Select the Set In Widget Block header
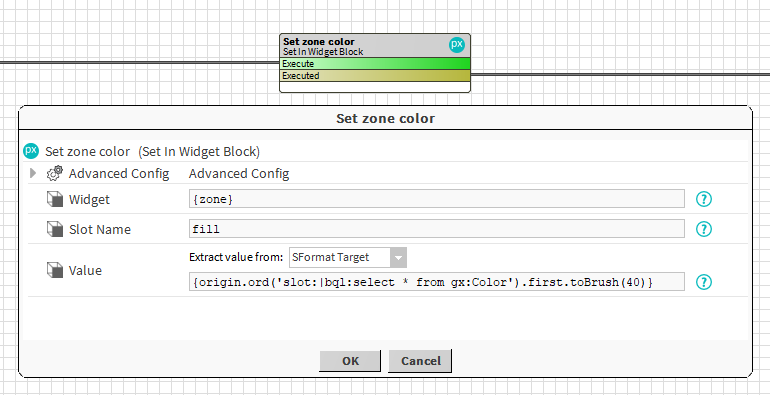The image size is (770, 395). [375, 46]
